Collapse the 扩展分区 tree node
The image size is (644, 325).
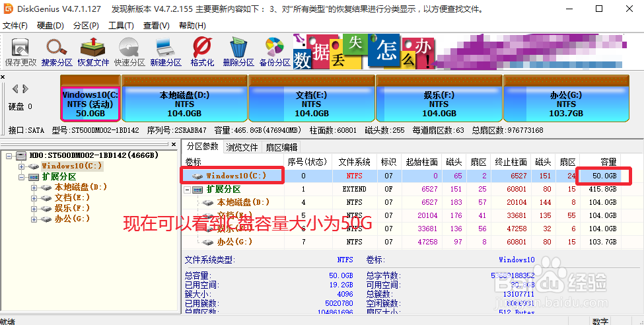pos(21,177)
